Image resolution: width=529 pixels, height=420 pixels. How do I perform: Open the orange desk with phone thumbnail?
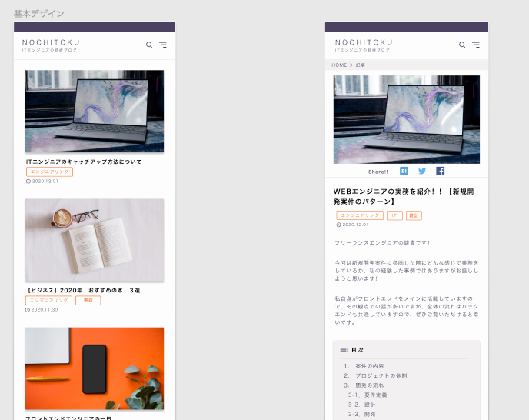(95, 368)
